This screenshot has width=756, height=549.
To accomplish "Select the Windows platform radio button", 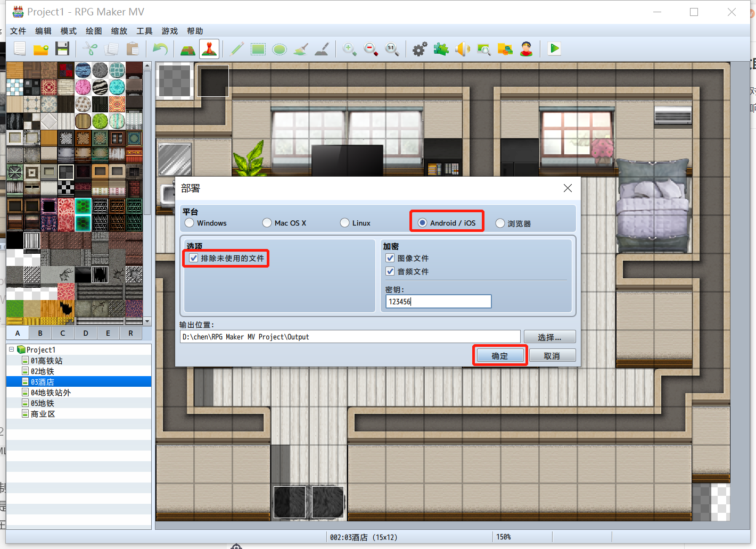I will (189, 222).
